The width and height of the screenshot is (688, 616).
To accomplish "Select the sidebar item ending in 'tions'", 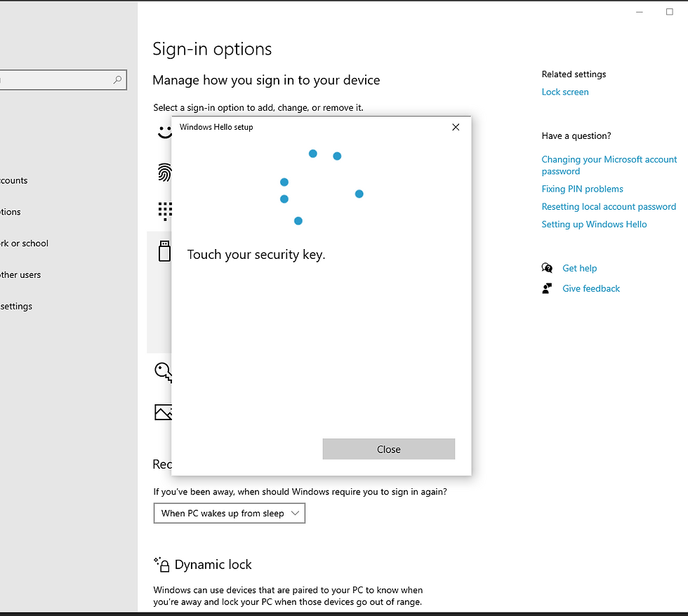I will click(10, 212).
